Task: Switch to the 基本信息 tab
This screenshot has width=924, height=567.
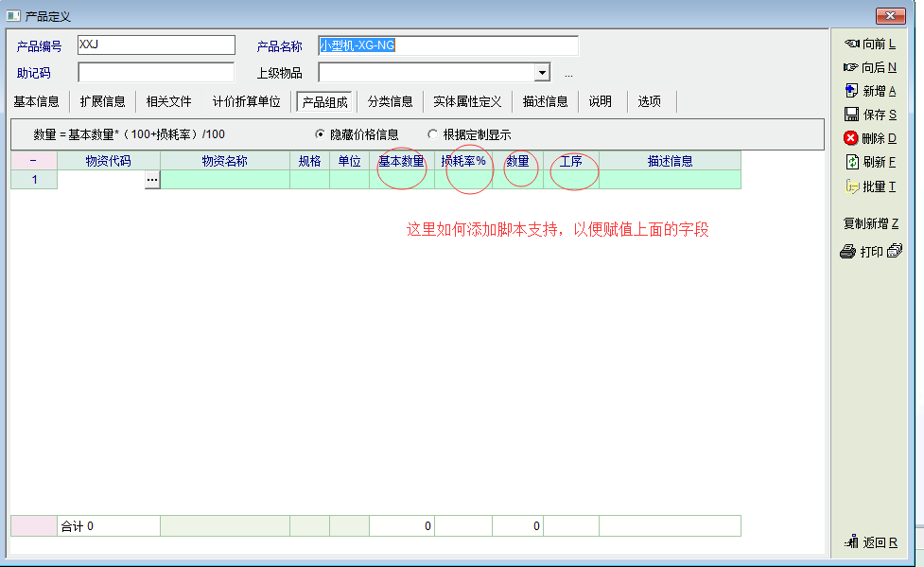Action: point(37,101)
